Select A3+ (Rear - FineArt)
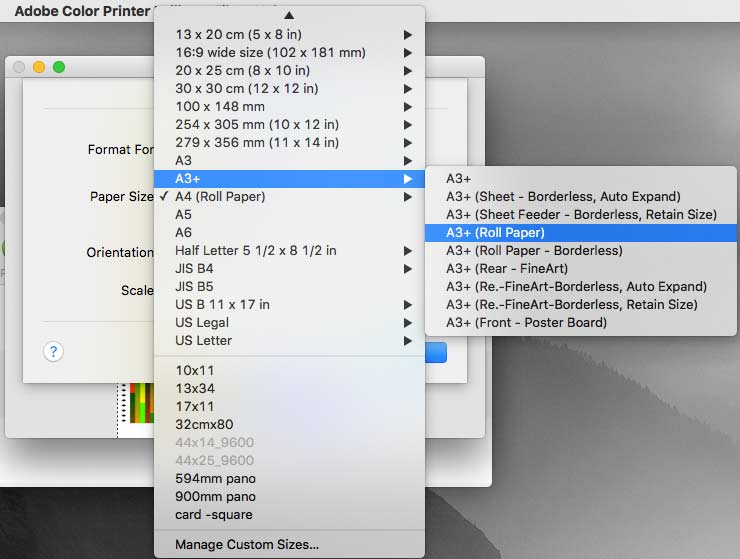This screenshot has width=740, height=559. point(580,269)
